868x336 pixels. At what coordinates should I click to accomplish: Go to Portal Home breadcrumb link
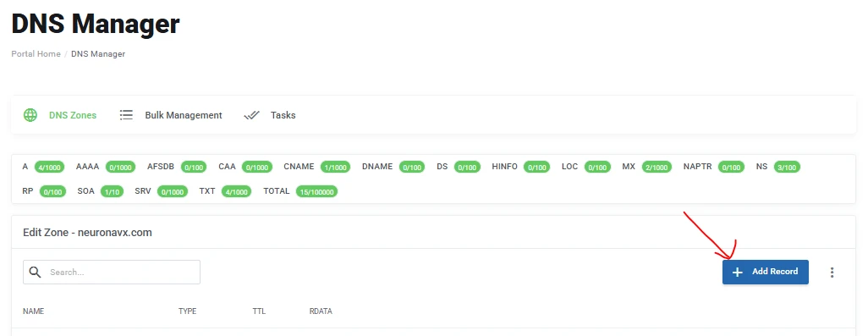coord(36,53)
